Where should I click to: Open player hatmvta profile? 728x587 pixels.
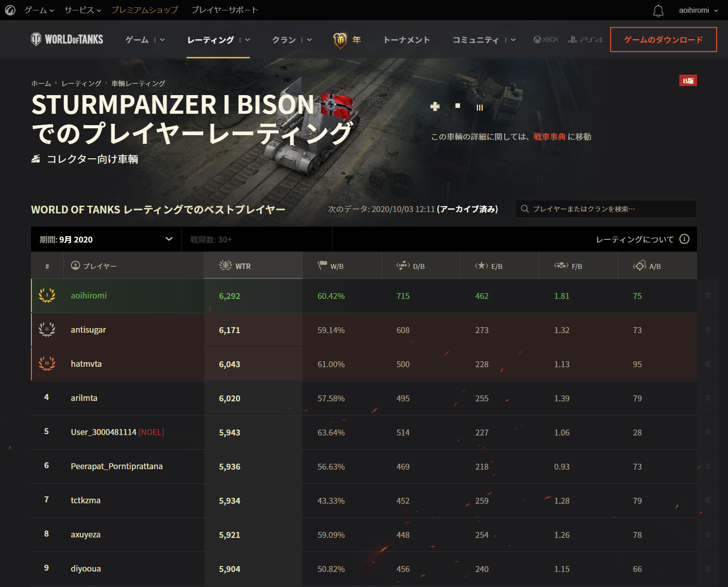click(86, 364)
